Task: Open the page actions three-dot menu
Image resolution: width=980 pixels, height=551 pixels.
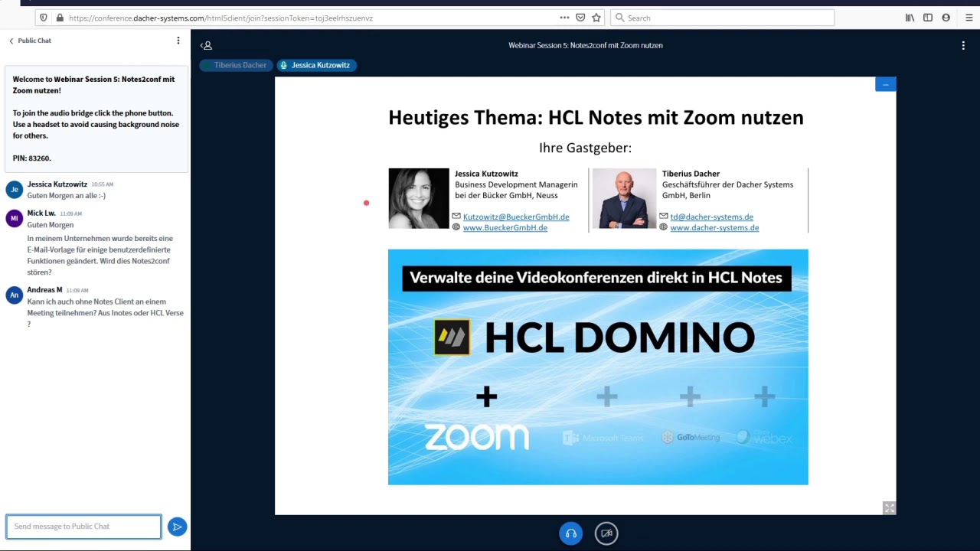Action: tap(564, 18)
